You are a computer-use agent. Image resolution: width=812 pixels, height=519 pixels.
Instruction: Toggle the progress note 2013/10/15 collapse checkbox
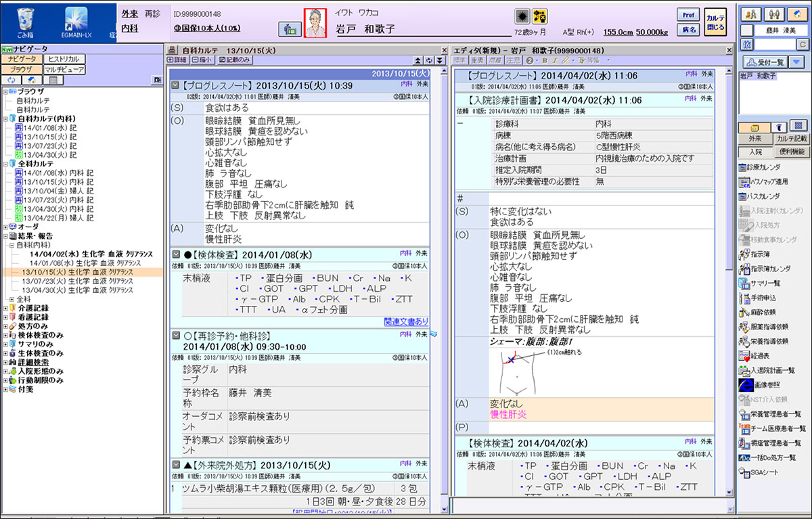176,86
